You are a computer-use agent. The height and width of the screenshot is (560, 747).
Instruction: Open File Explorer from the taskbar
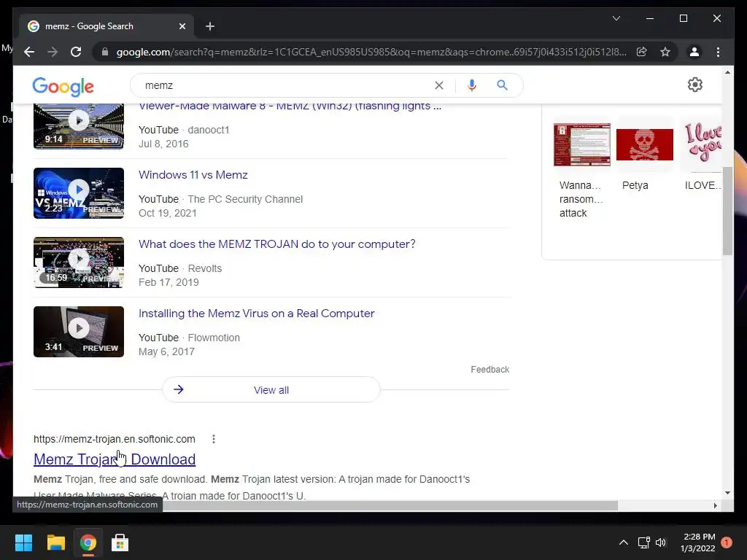tap(55, 542)
